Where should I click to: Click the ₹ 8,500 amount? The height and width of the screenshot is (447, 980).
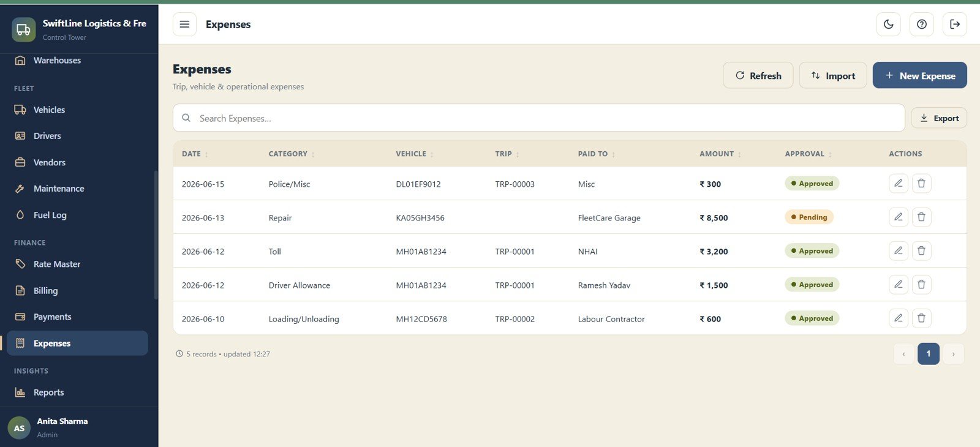[714, 217]
